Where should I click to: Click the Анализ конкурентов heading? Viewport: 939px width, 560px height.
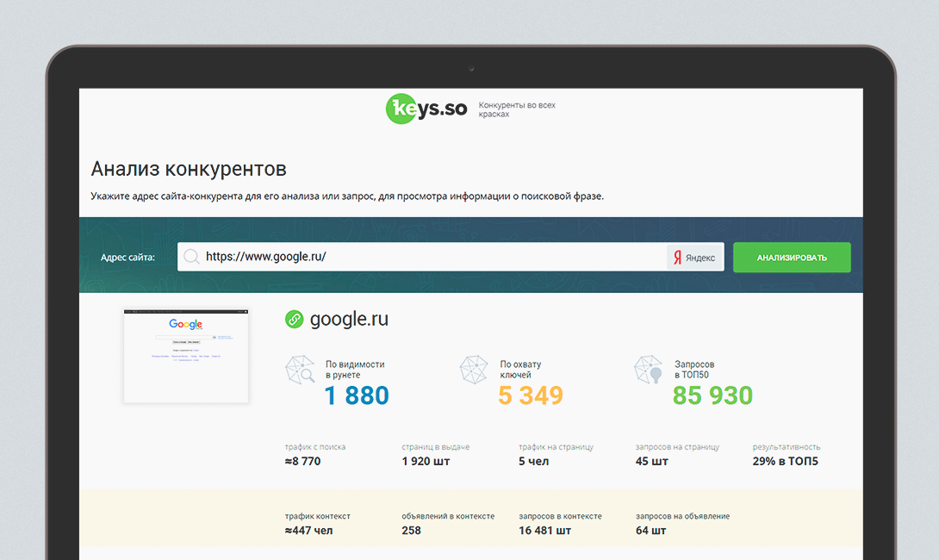coord(189,169)
